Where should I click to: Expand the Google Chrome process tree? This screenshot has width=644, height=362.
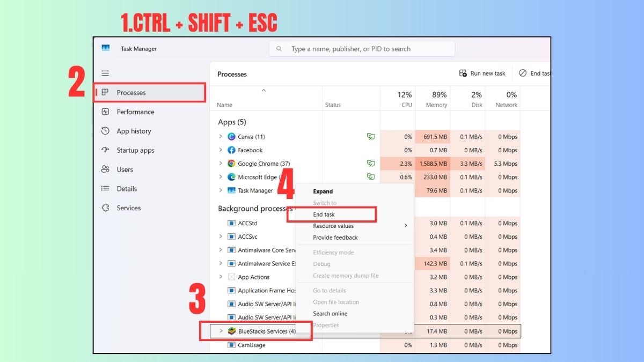tap(221, 164)
